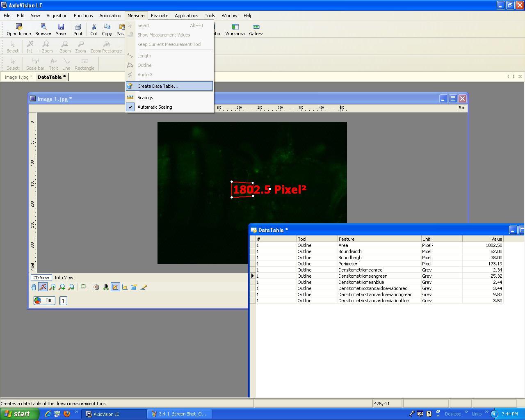The height and width of the screenshot is (420, 525).
Task: Open the image Browser from the toolbar
Action: (43, 29)
